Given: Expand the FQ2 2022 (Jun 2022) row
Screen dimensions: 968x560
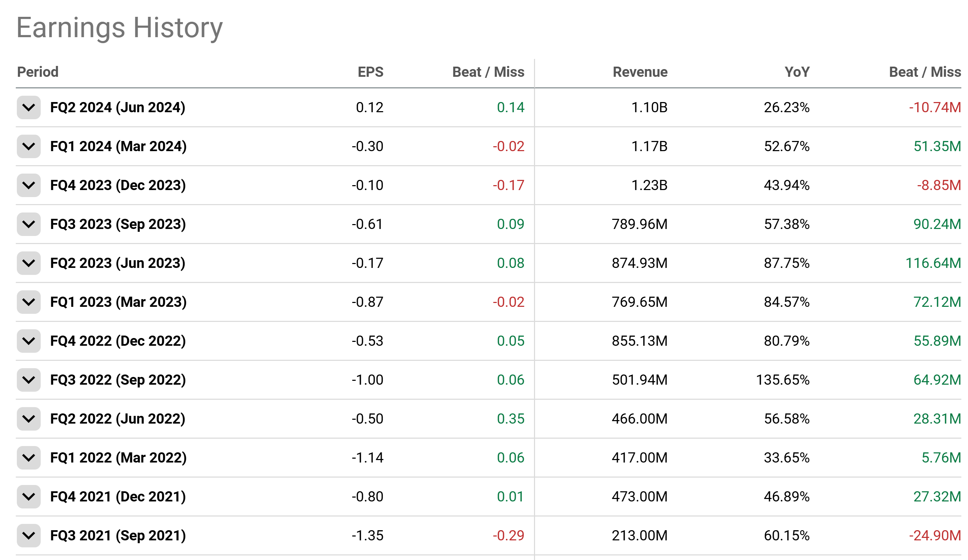Looking at the screenshot, I should point(29,419).
